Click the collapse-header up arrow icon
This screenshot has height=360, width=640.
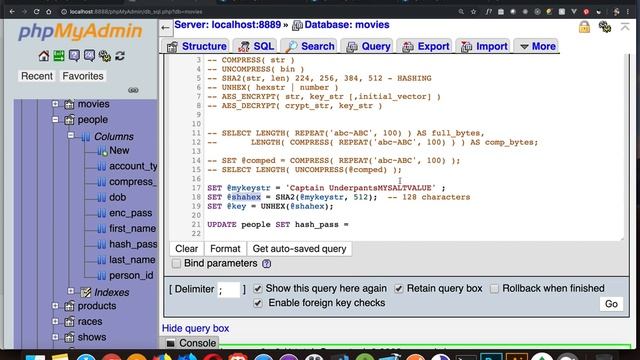coord(625,27)
